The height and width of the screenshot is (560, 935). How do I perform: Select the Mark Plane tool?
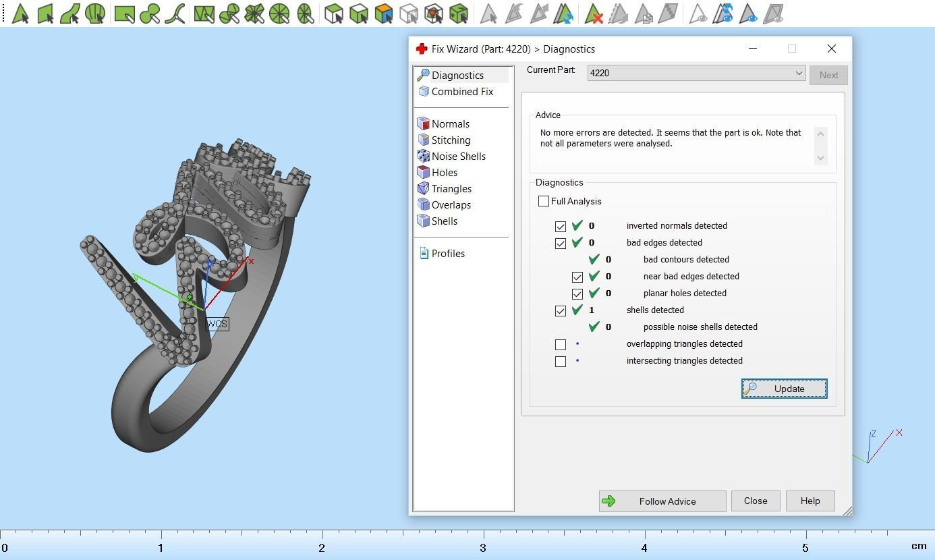click(x=45, y=13)
